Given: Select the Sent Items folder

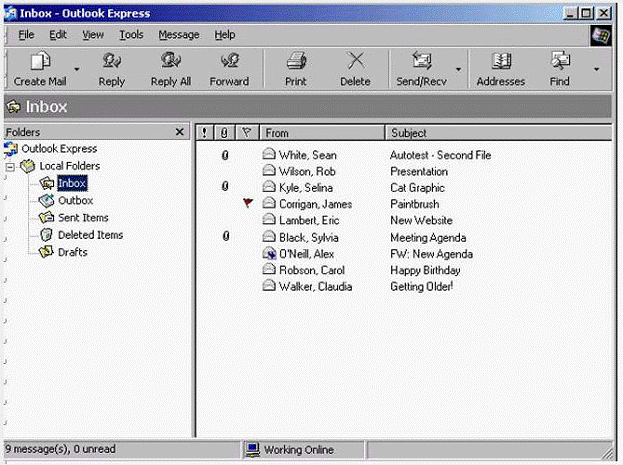Looking at the screenshot, I should (x=82, y=218).
